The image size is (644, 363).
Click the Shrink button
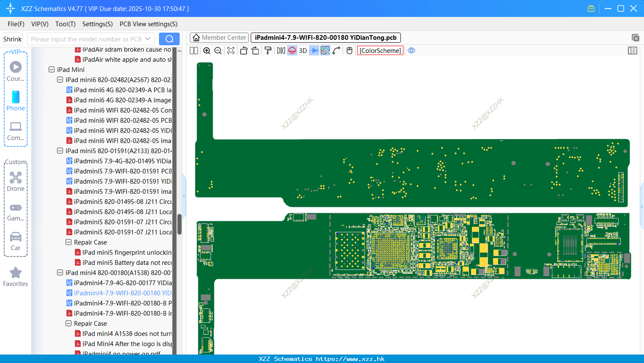pyautogui.click(x=12, y=39)
